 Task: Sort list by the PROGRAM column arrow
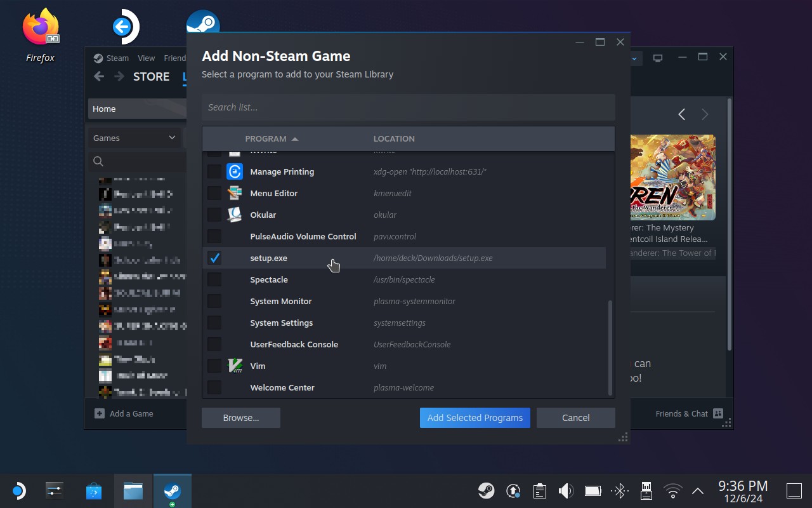point(295,138)
